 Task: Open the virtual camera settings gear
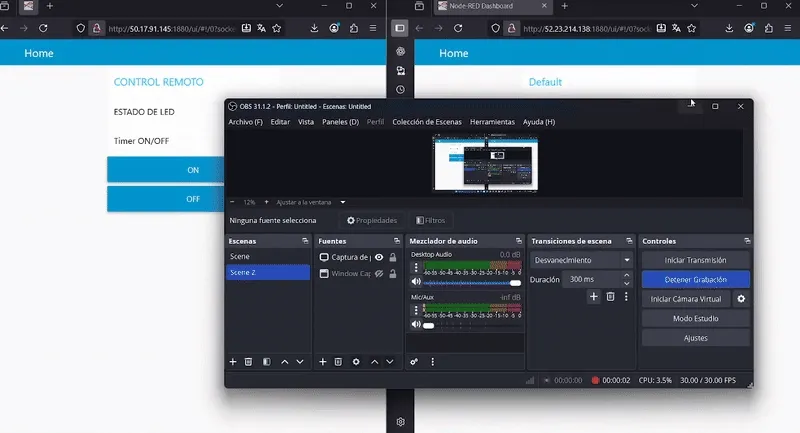[741, 299]
